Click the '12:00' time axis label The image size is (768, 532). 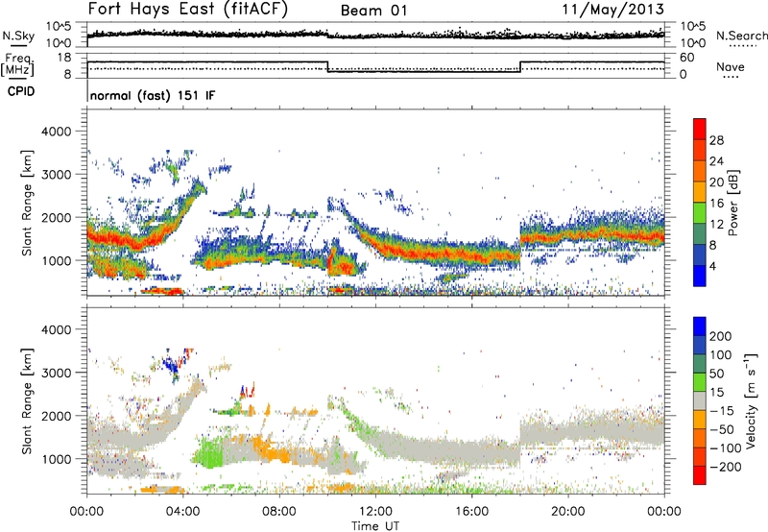[375, 512]
